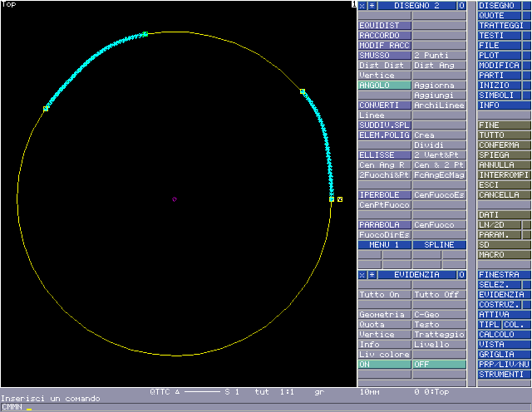532x412 pixels.
Task: Open the GRIGLIA menu
Action: (505, 355)
